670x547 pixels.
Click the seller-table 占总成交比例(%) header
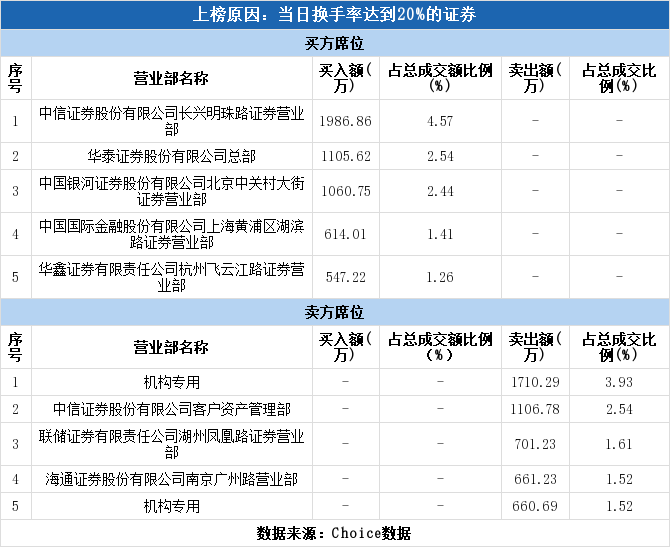pos(619,347)
